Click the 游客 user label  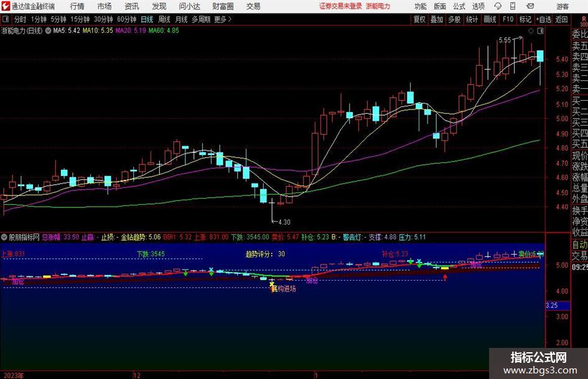point(562,6)
